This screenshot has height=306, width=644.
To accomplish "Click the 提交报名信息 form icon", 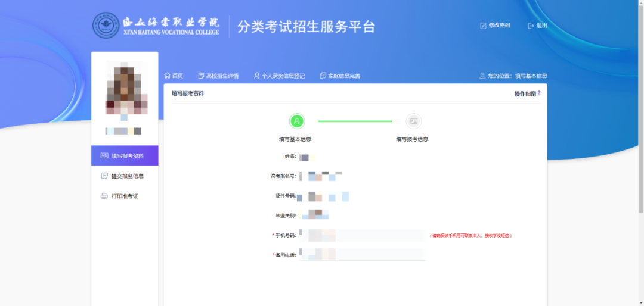I will (x=104, y=176).
